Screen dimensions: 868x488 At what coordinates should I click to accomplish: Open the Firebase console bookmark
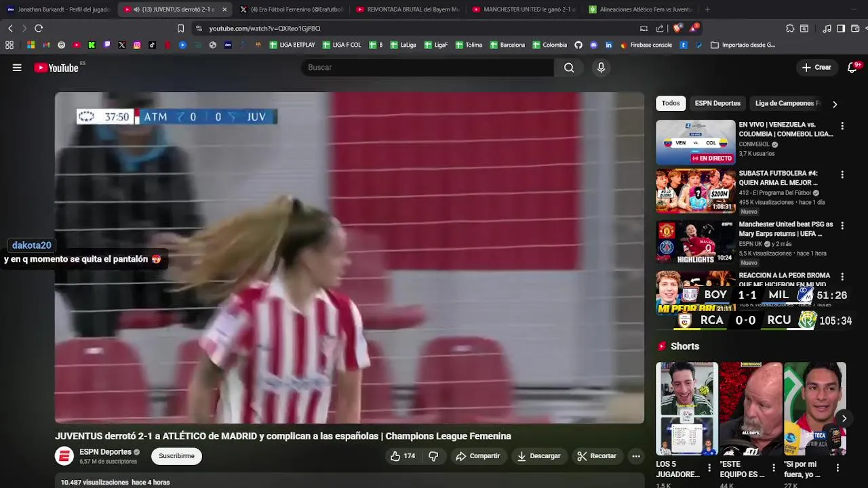click(646, 45)
